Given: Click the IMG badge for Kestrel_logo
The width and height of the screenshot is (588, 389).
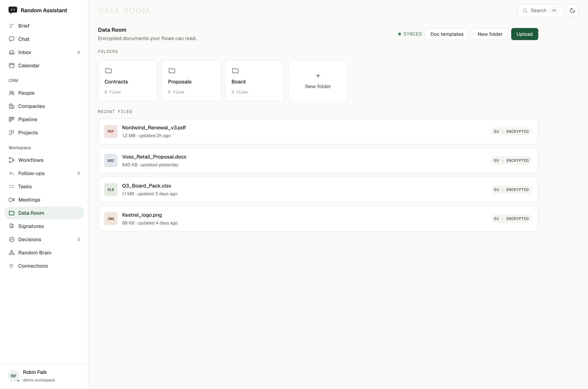Looking at the screenshot, I should point(111,219).
